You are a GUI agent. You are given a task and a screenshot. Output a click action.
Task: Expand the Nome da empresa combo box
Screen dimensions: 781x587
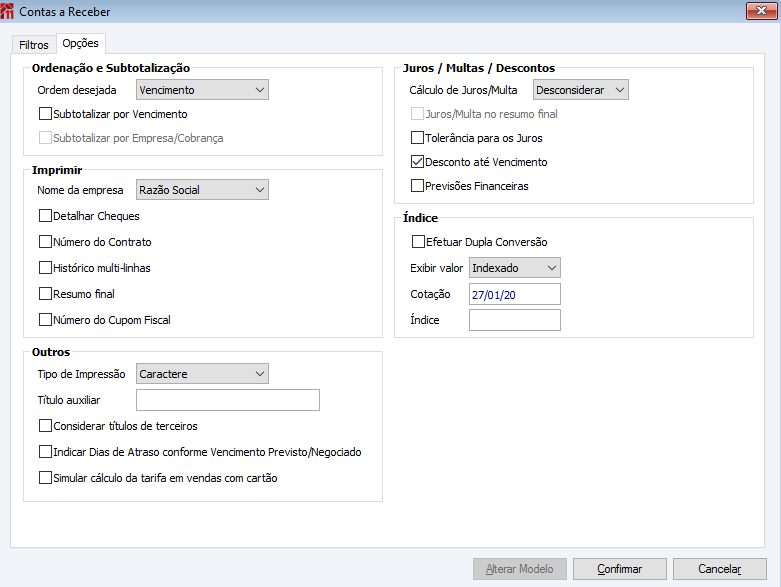pyautogui.click(x=202, y=190)
